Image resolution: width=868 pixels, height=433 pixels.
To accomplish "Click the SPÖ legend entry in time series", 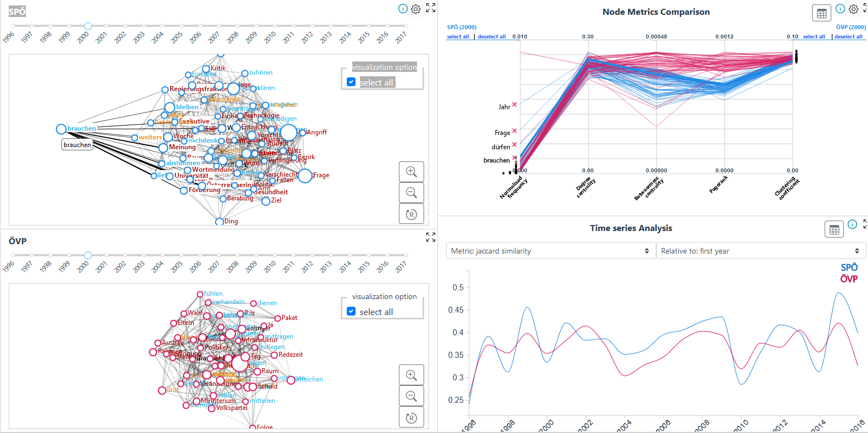I will 849,267.
